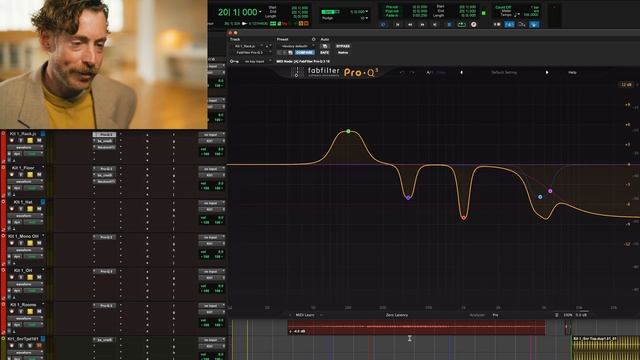Click the Go to End button
Viewport: 640px width, 360px height.
coord(435,24)
